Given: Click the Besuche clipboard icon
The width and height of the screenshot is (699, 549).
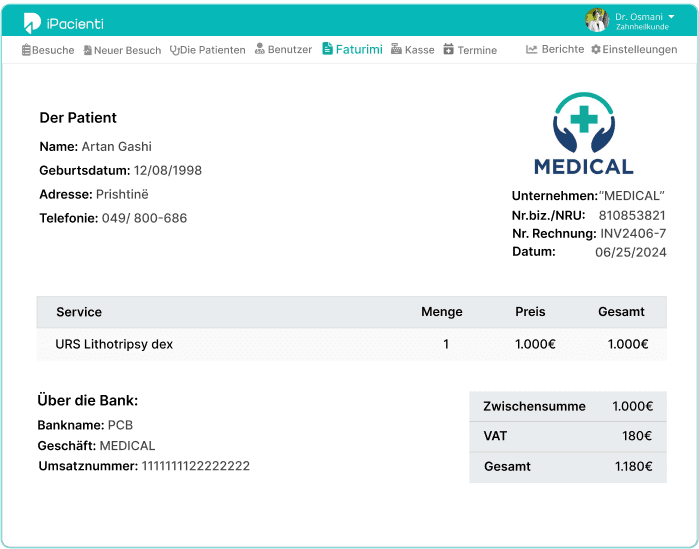Looking at the screenshot, I should 26,50.
